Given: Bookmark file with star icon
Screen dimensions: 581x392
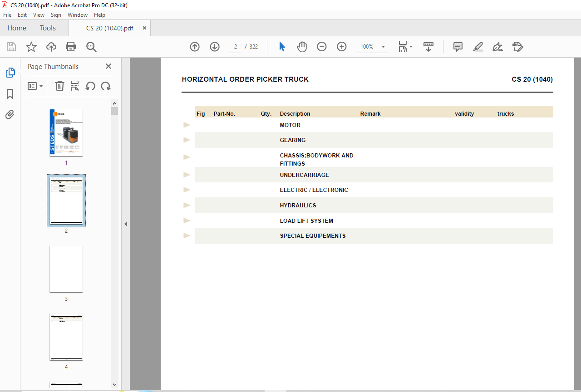Looking at the screenshot, I should [31, 47].
